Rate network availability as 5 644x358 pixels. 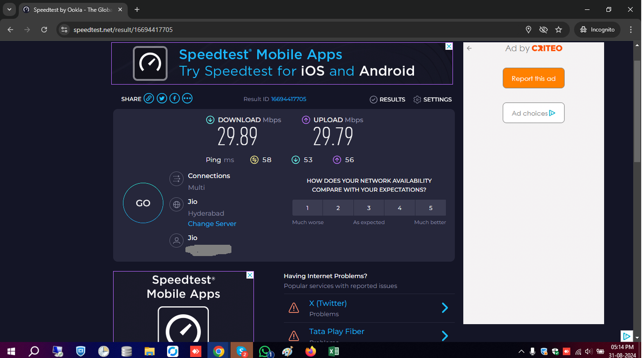coord(431,208)
